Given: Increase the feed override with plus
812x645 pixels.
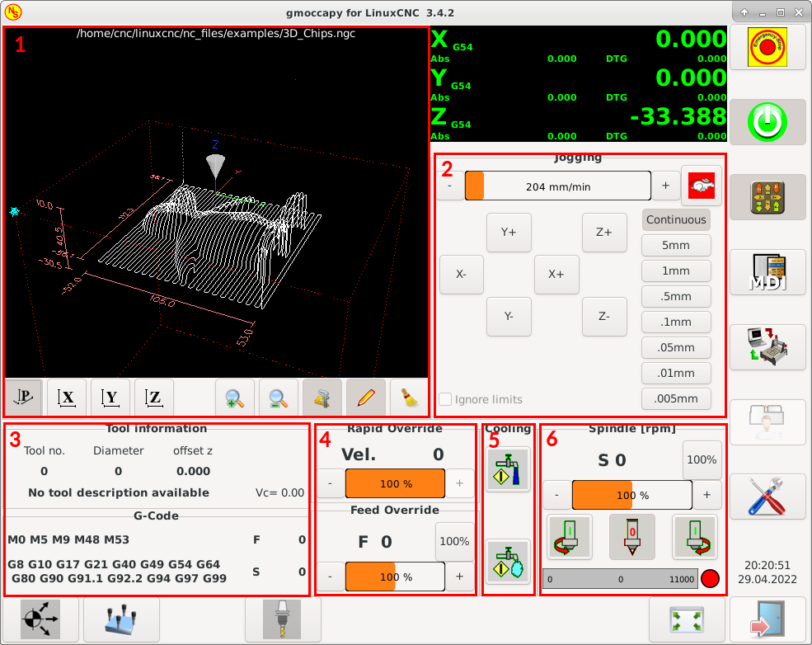Looking at the screenshot, I should [460, 577].
